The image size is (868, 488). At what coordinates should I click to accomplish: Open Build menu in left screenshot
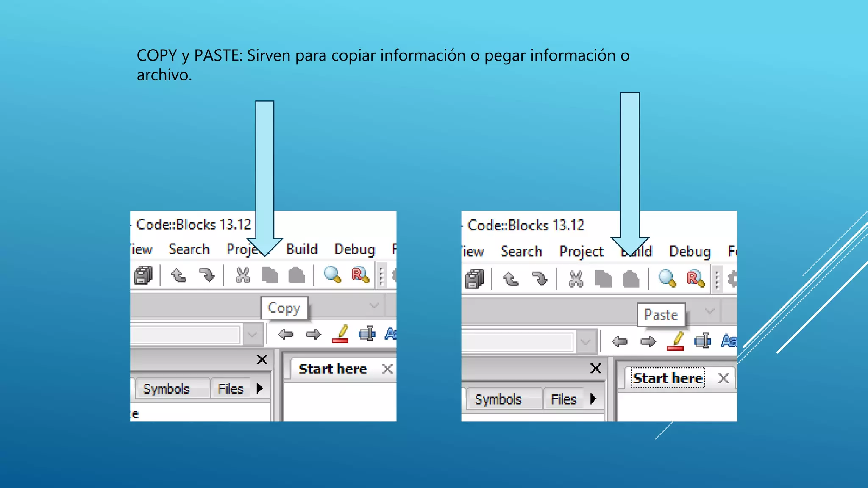click(x=302, y=249)
